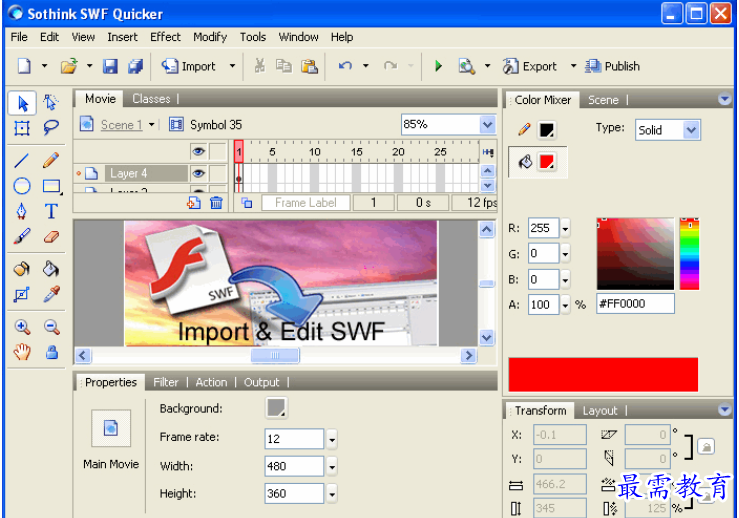
Task: Select the Paint Bucket tool
Action: click(51, 269)
